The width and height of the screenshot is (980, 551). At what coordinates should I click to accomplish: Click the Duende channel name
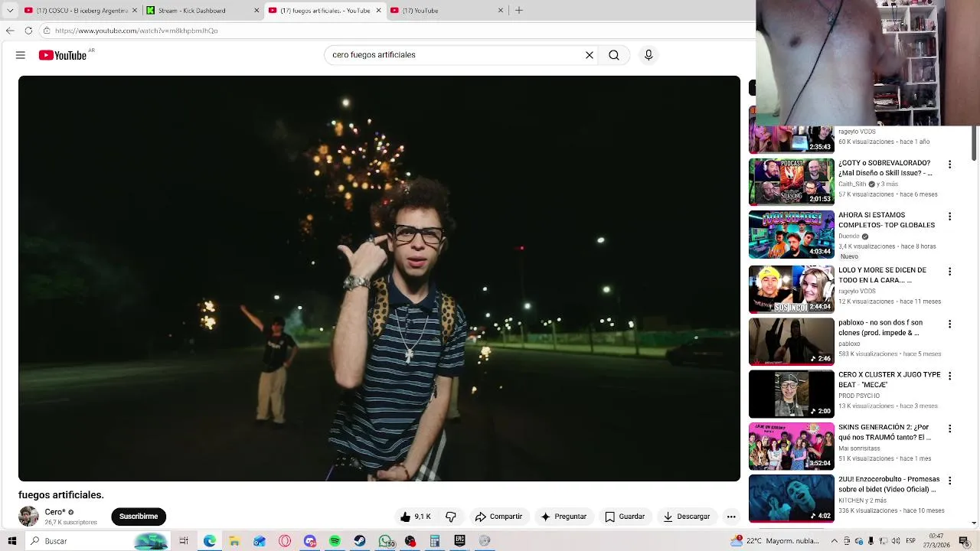pyautogui.click(x=849, y=236)
